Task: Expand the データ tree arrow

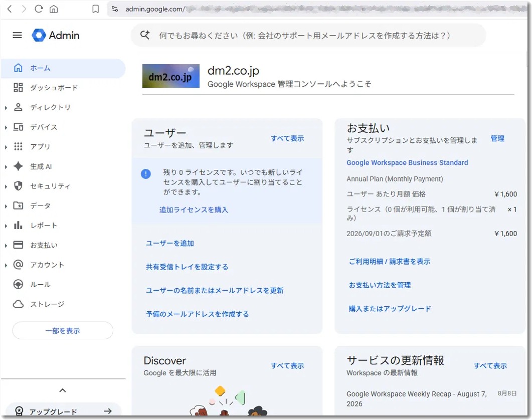Action: click(x=6, y=206)
